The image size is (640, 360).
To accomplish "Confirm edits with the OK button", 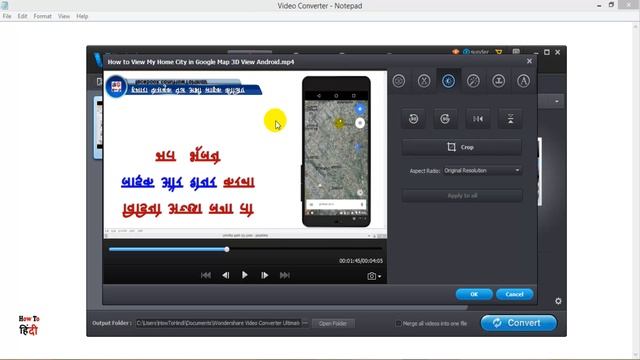I will [x=474, y=294].
